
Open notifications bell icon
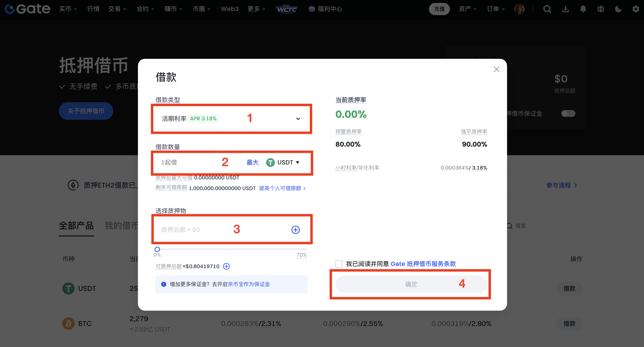(x=583, y=9)
